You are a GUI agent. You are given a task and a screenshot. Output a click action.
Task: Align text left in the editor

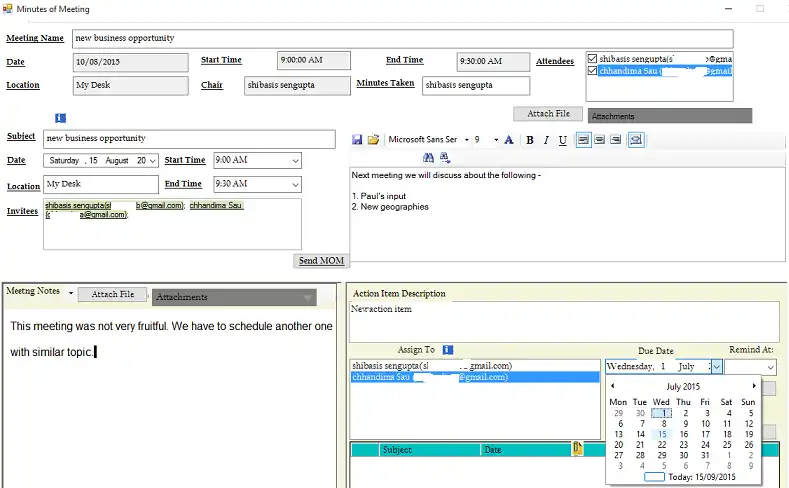click(x=583, y=140)
